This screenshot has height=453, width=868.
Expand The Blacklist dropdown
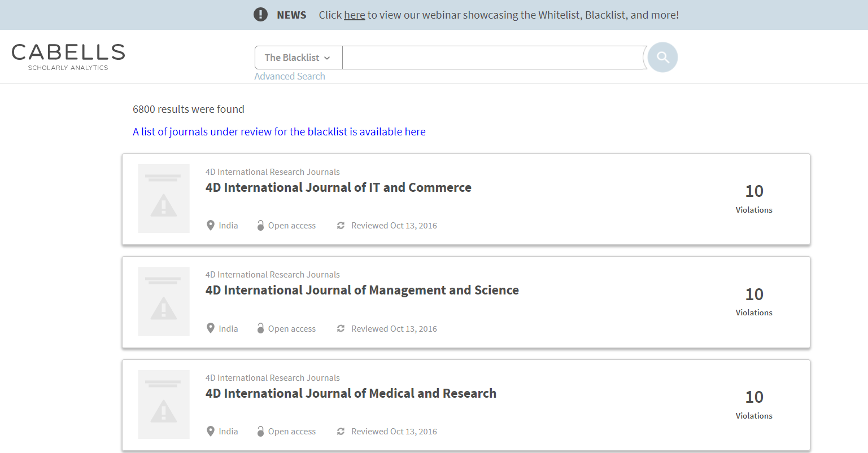(x=298, y=58)
